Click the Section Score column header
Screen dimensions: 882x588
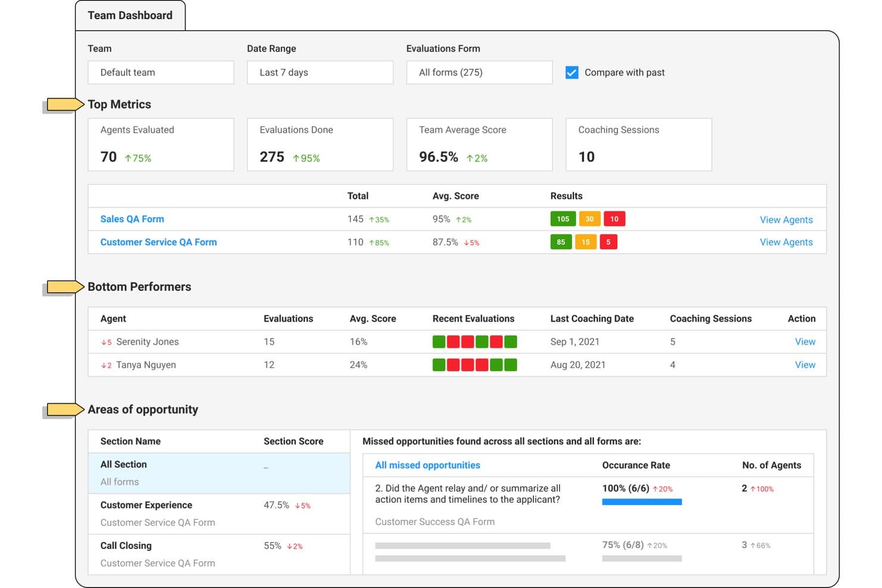293,441
